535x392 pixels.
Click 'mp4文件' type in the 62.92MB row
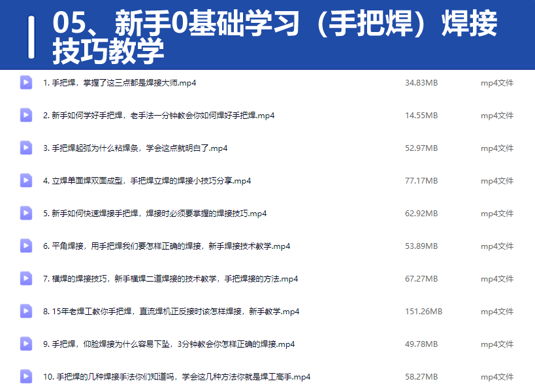[x=497, y=214]
